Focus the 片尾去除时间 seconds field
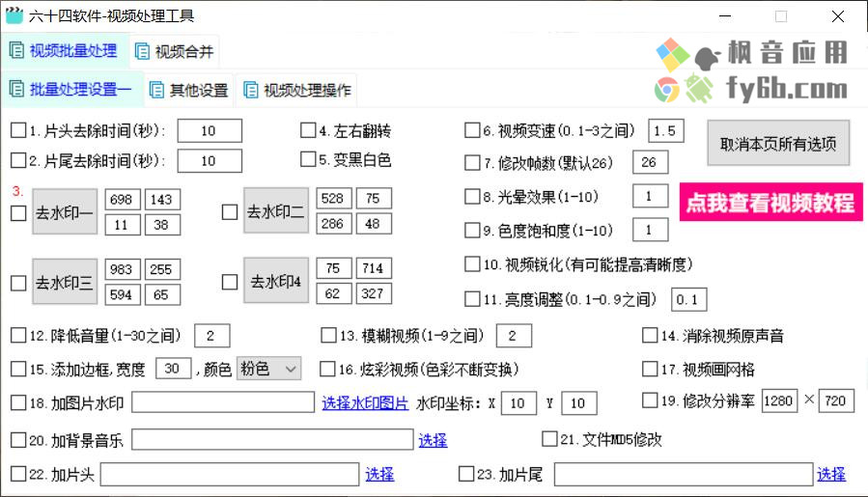 pyautogui.click(x=210, y=161)
